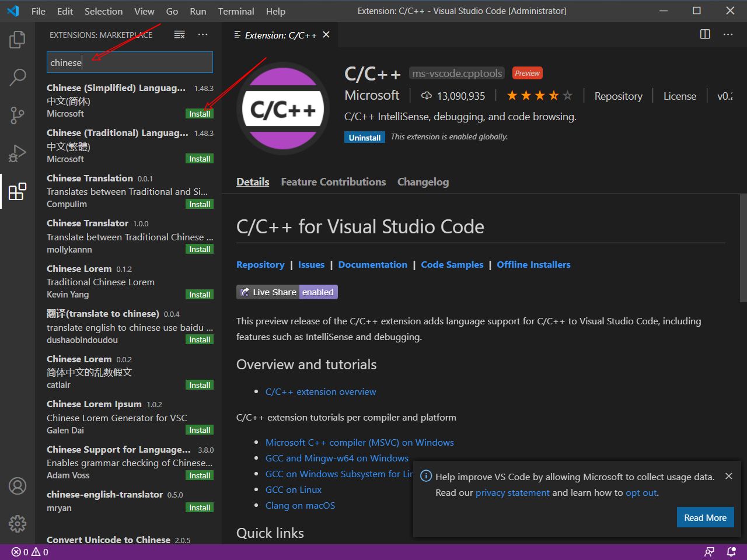This screenshot has width=747, height=560.
Task: Open the Accounts menu icon
Action: [18, 486]
